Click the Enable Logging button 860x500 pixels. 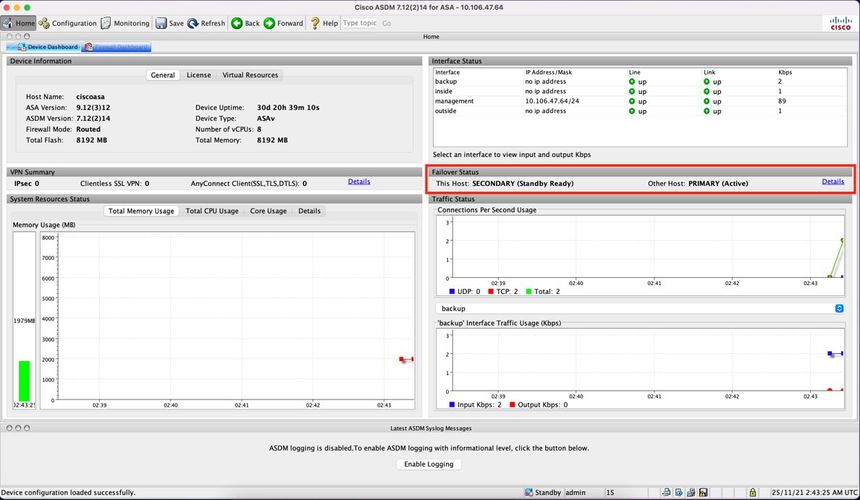pyautogui.click(x=429, y=464)
